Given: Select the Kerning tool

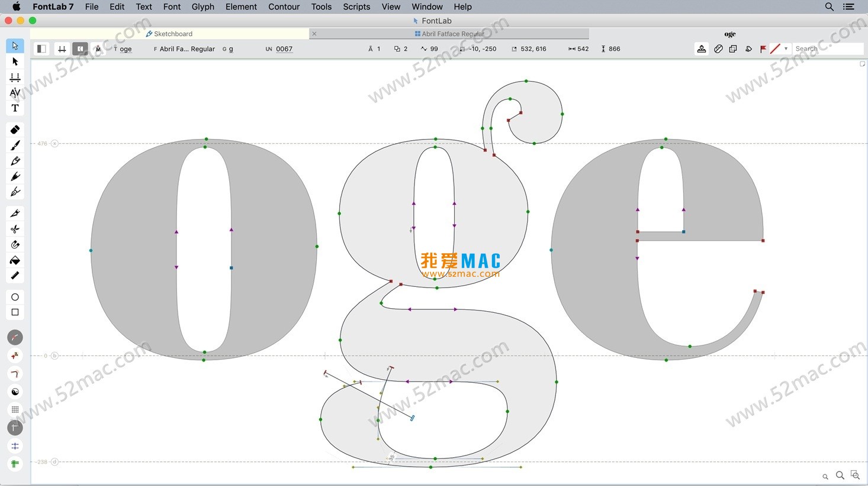Looking at the screenshot, I should pos(15,92).
